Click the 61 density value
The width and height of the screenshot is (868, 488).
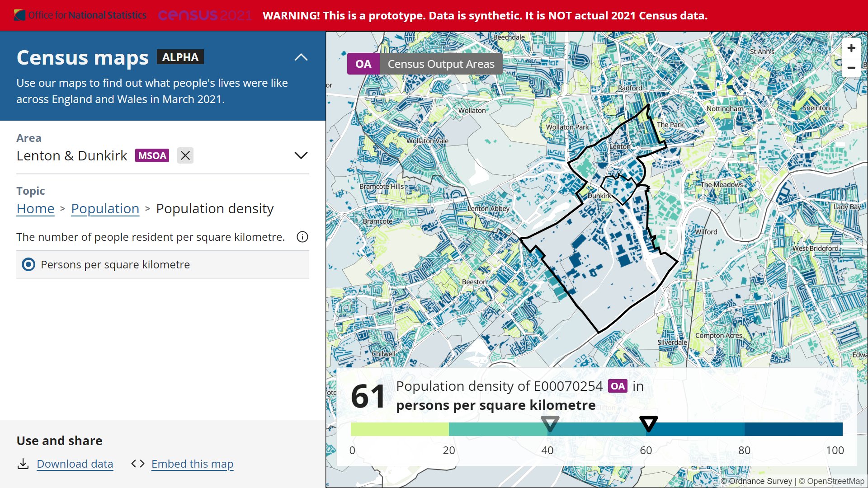[x=368, y=397]
